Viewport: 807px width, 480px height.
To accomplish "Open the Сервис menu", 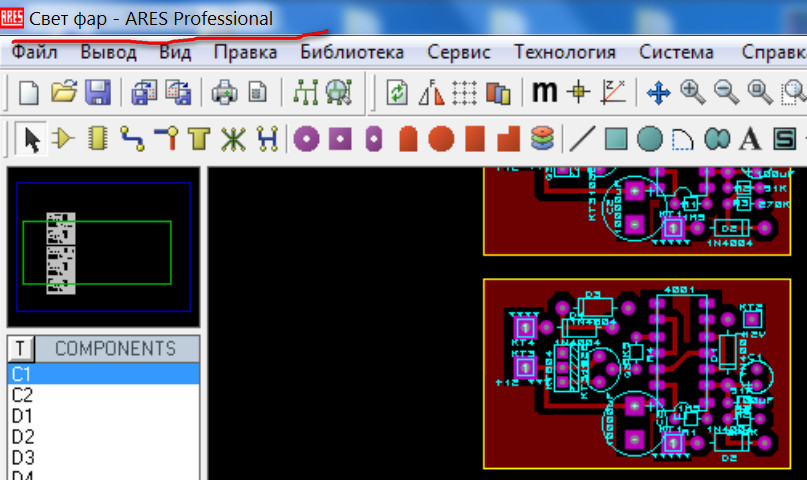I will point(459,52).
